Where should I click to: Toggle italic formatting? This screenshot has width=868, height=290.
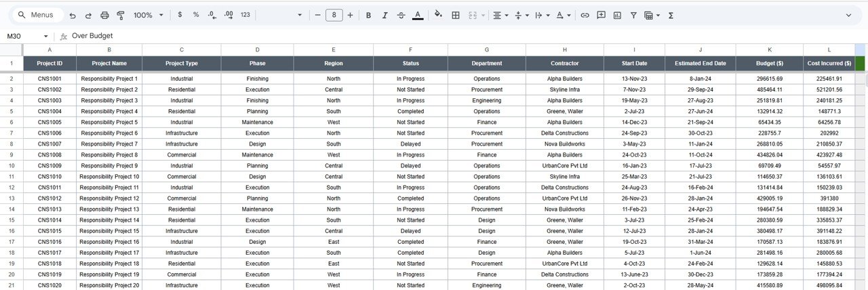pyautogui.click(x=384, y=15)
